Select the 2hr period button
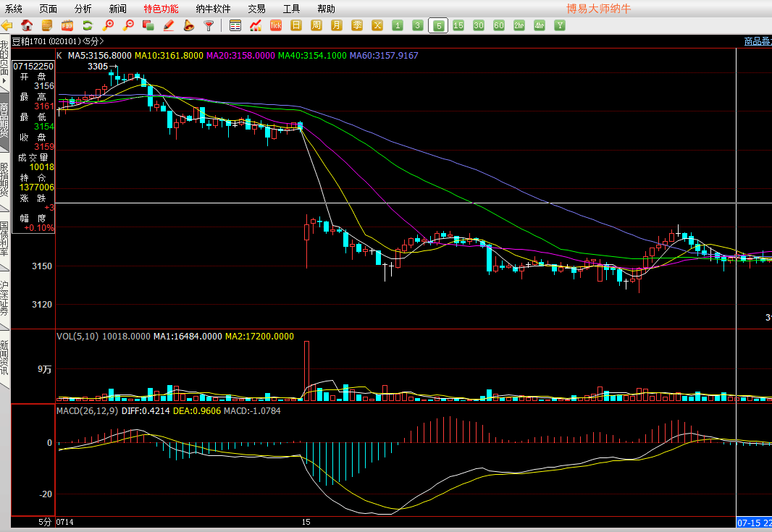772x532 pixels. coord(519,25)
